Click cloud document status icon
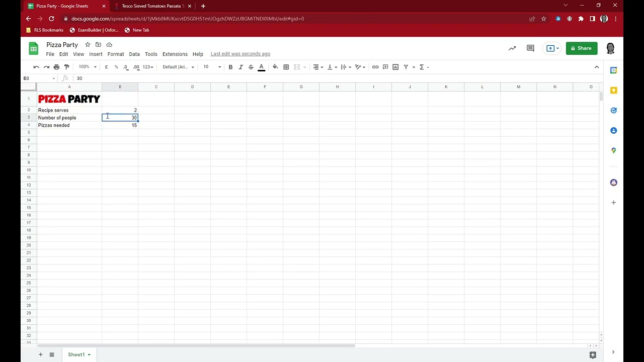Image resolution: width=644 pixels, height=362 pixels. pos(109,45)
